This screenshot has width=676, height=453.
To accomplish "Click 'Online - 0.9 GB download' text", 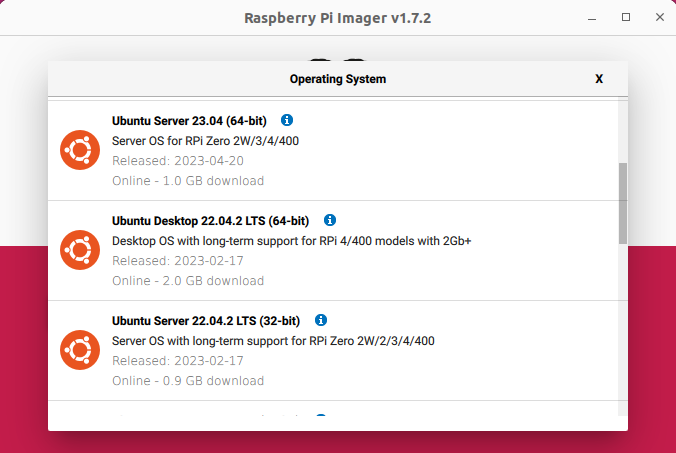I will point(188,381).
